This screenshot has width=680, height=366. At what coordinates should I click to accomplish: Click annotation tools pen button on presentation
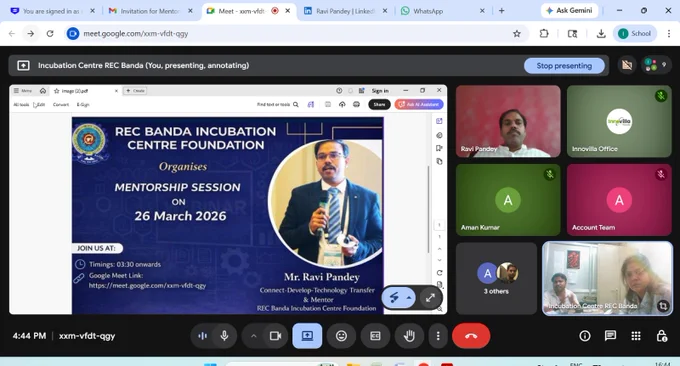pyautogui.click(x=394, y=297)
